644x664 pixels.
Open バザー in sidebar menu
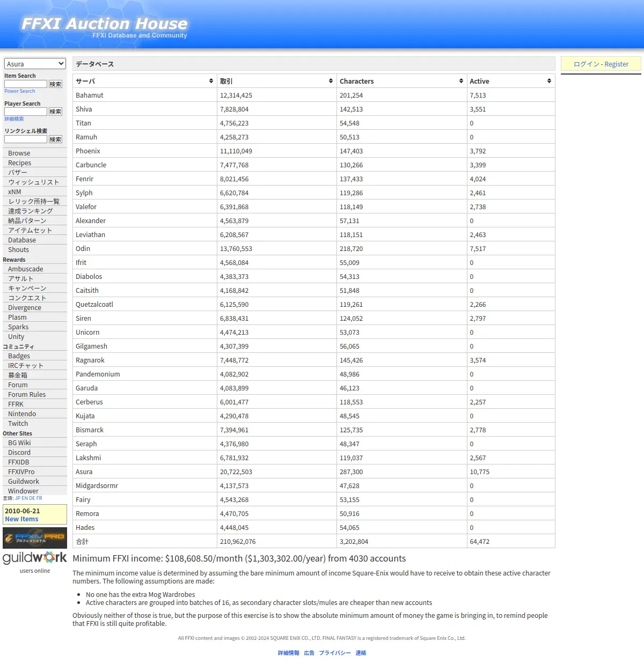coord(35,172)
